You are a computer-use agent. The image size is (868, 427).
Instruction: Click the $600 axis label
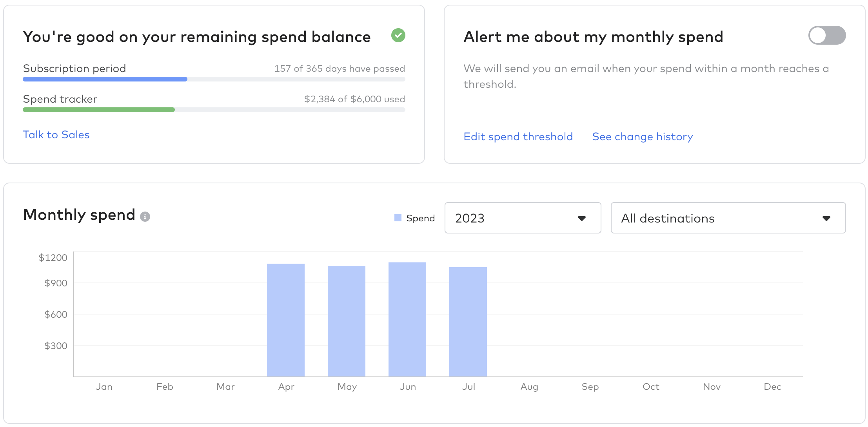[x=56, y=314]
